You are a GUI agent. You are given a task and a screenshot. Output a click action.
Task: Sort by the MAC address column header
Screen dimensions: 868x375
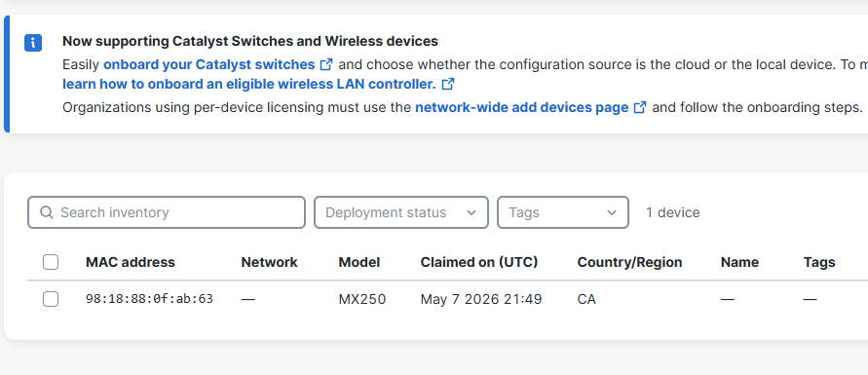pos(131,262)
